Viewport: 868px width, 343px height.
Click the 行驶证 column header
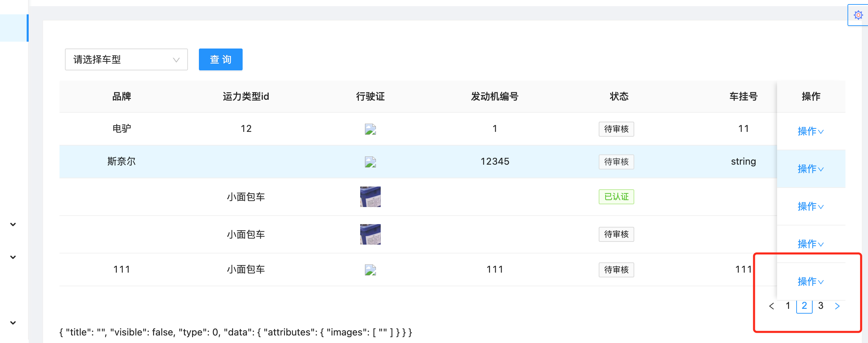(370, 97)
